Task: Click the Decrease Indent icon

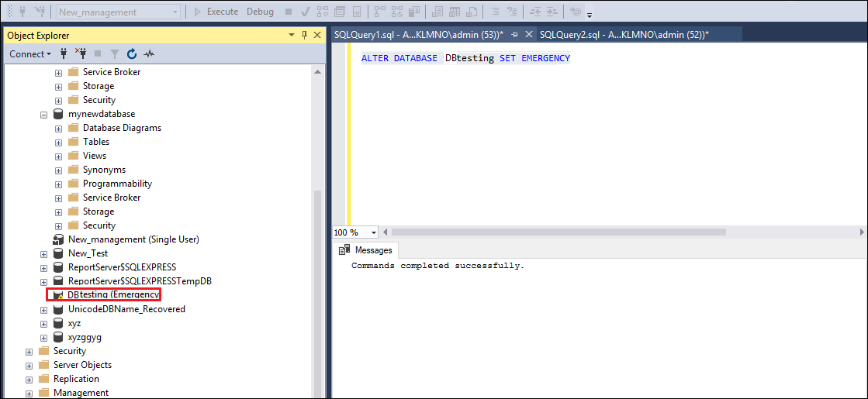Action: pyautogui.click(x=534, y=12)
